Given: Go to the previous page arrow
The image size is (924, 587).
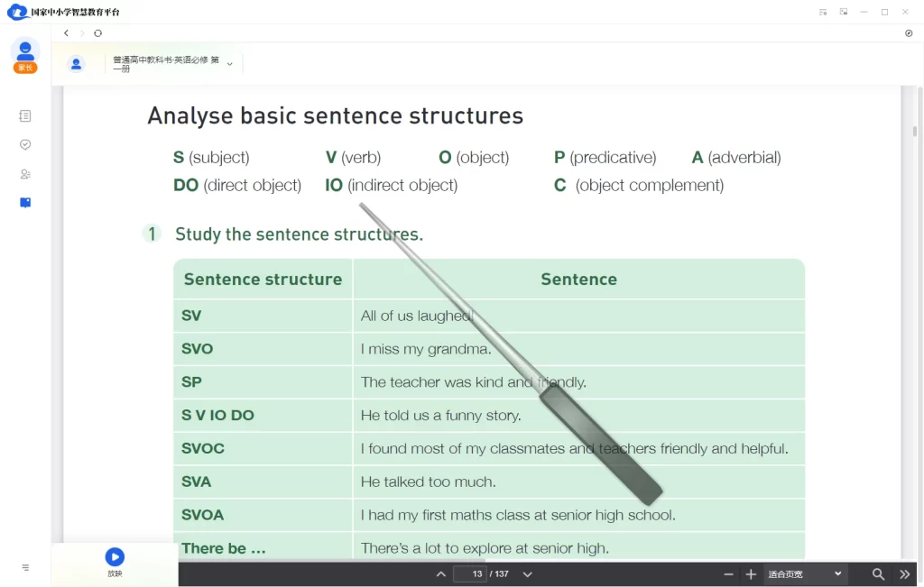Looking at the screenshot, I should click(x=440, y=574).
